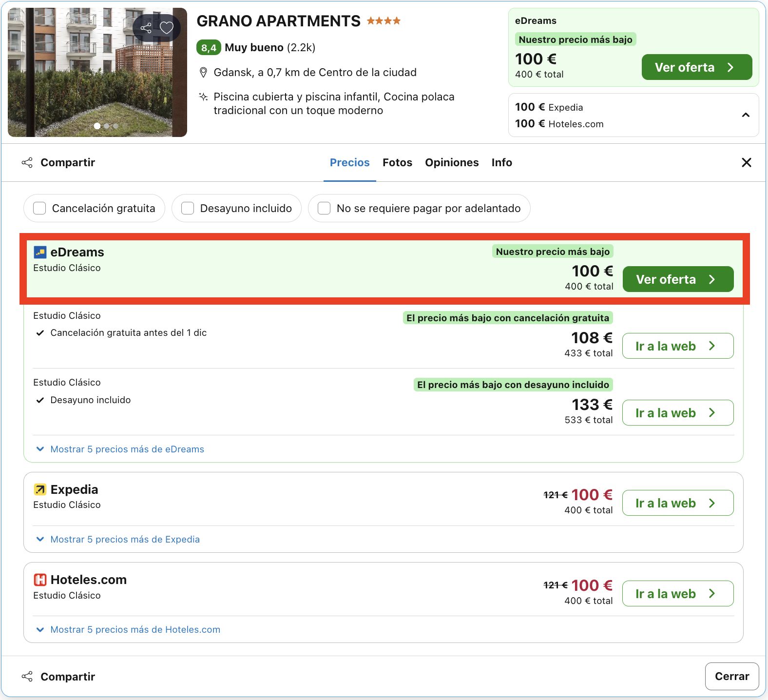This screenshot has height=700, width=768.
Task: Click Ver oferta in the eDreams price row
Action: (678, 279)
